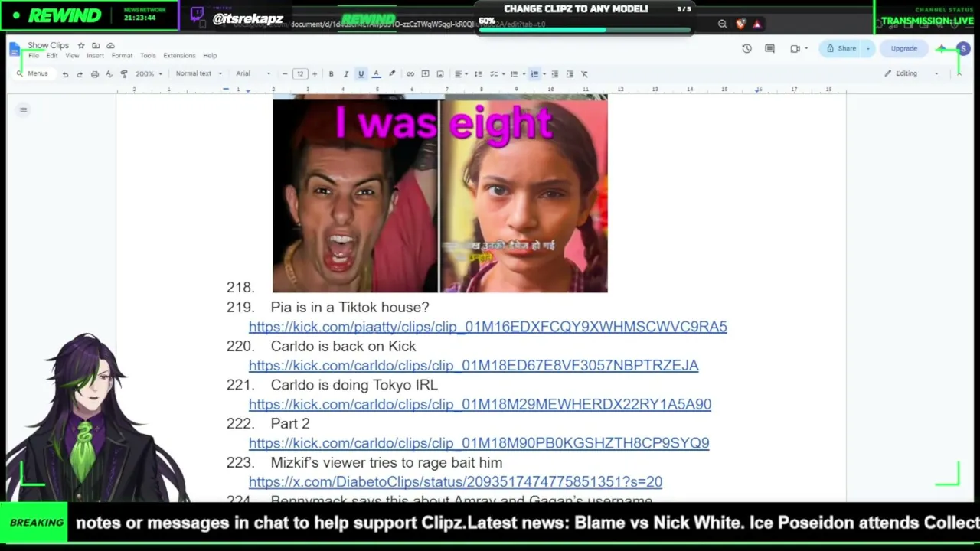Open the Gemini sparkle assistant
This screenshot has width=980, height=551.
tap(941, 48)
